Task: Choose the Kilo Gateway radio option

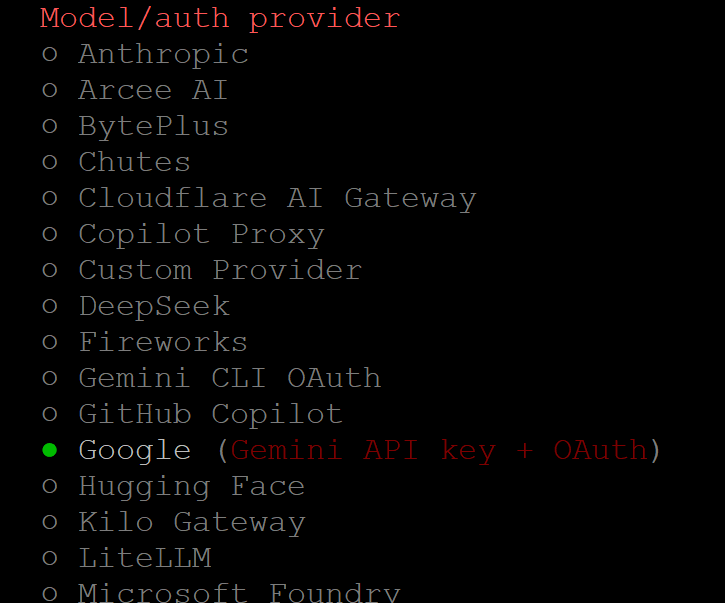Action: point(50,523)
